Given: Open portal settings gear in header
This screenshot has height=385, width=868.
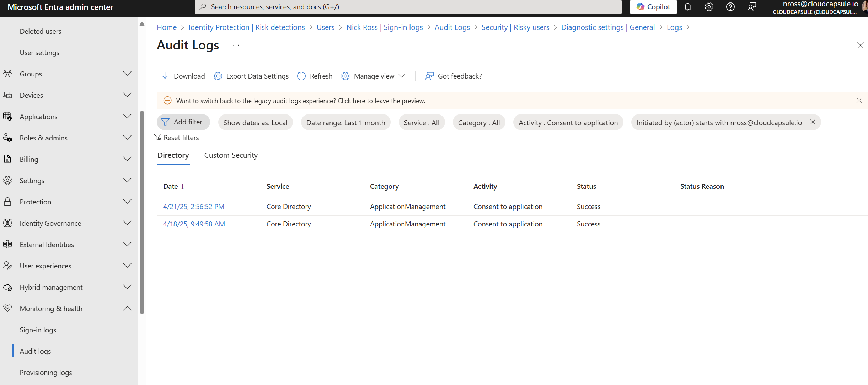Looking at the screenshot, I should 709,7.
